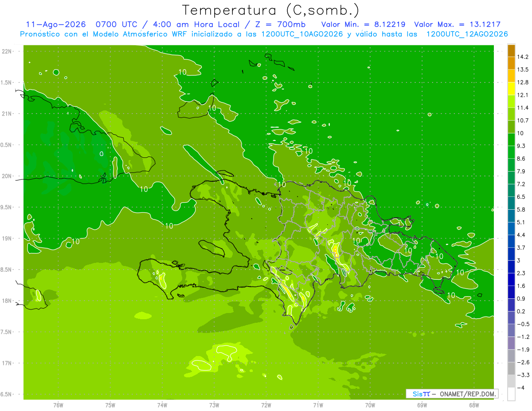Image resolution: width=532 pixels, height=411 pixels.
Task: Click the green swatch between 9.3 and 8.6
Action: (511, 152)
